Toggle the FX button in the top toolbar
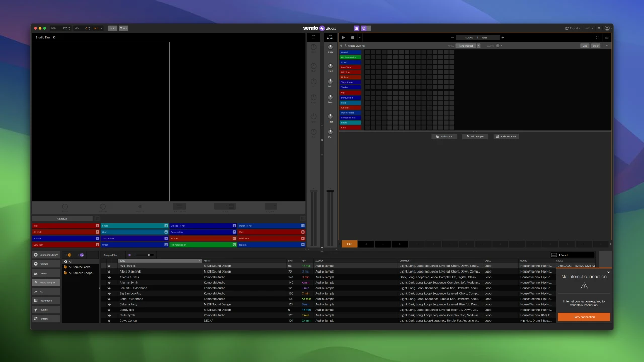Image resolution: width=644 pixels, height=362 pixels. pos(113,28)
